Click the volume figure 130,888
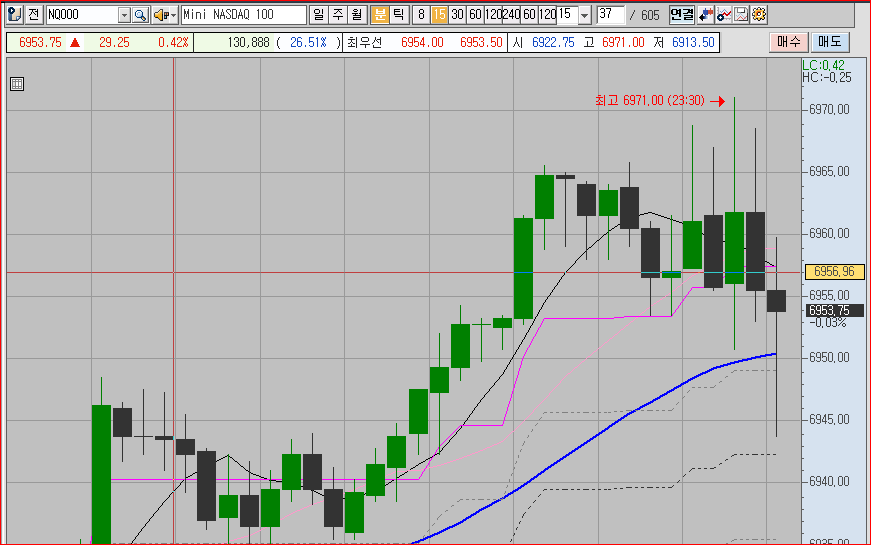 (x=248, y=42)
